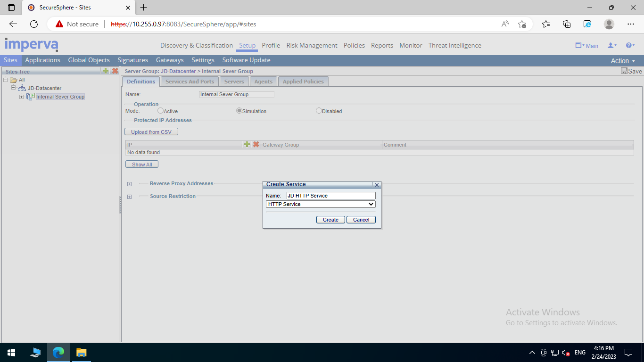
Task: Click the Upload from CSV button
Action: 151,131
